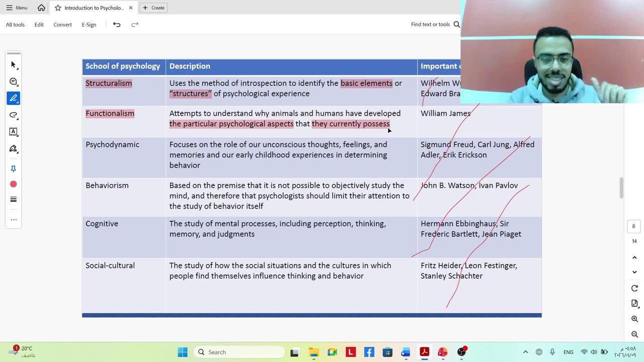Screen dimensions: 644x362
Task: Click the Create new tab button
Action: (153, 8)
